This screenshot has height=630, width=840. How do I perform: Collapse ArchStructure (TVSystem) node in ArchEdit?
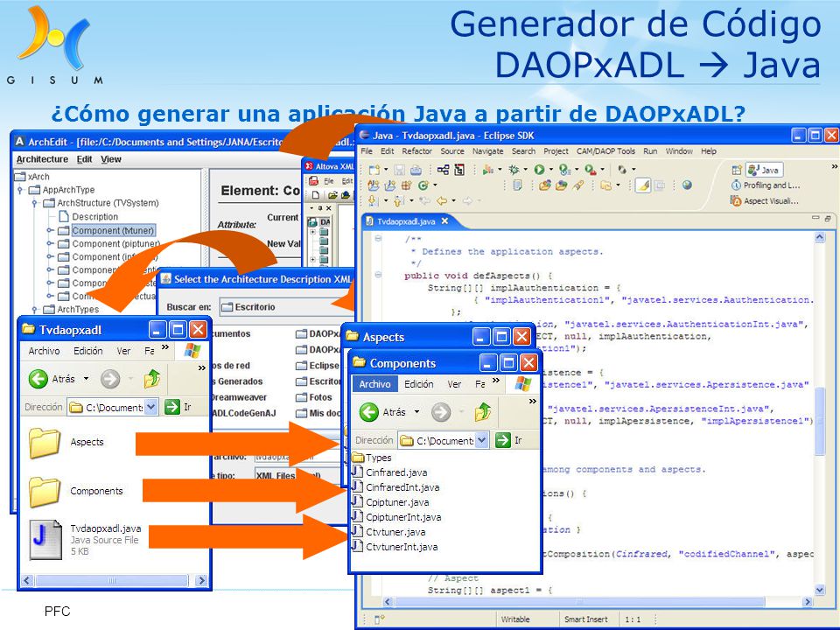coord(35,204)
